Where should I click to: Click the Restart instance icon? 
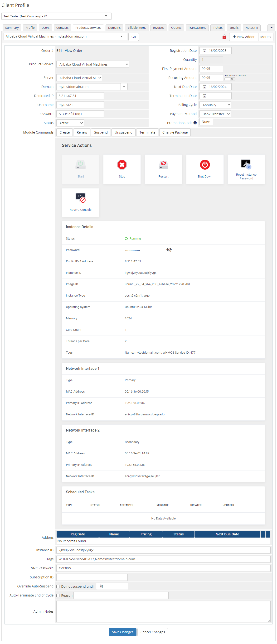pyautogui.click(x=163, y=165)
